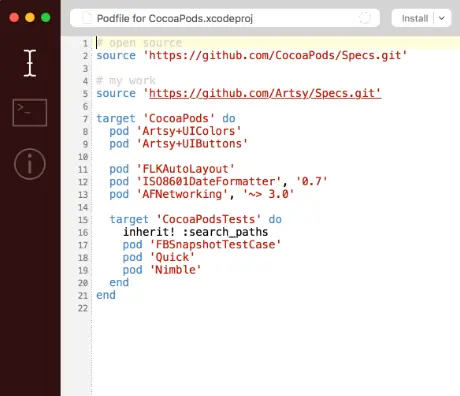Click the document icon in title field
Screen dimensions: 460x396
(87, 18)
